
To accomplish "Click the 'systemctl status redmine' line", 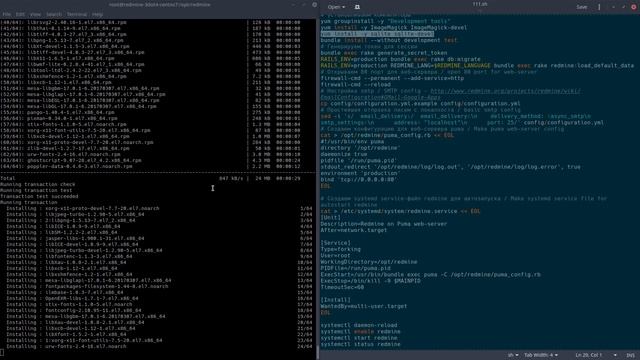I will (360, 344).
